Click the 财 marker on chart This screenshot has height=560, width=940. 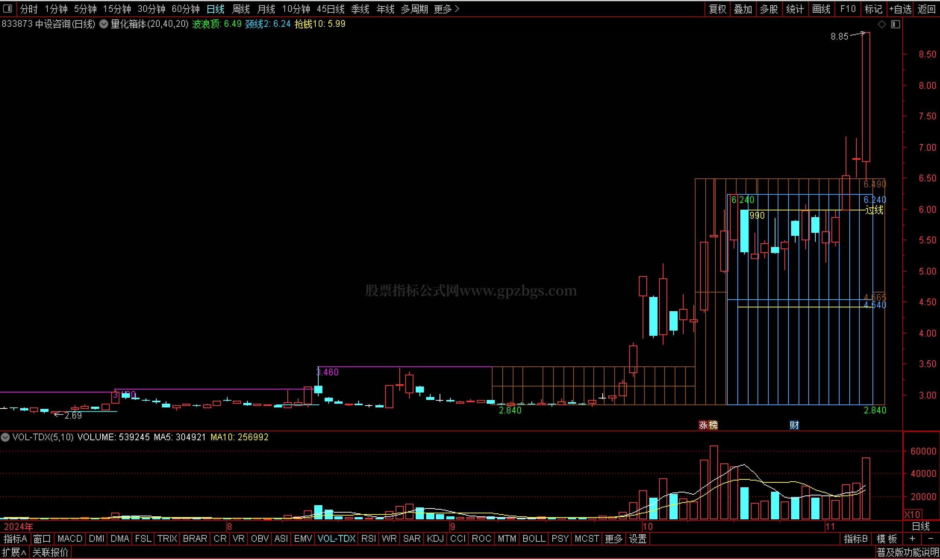pyautogui.click(x=794, y=425)
